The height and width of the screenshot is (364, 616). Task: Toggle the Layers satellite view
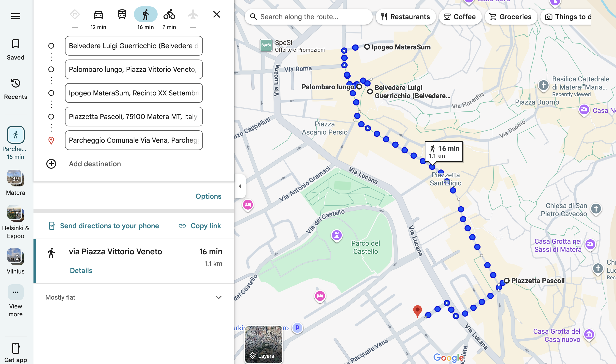pos(263,344)
